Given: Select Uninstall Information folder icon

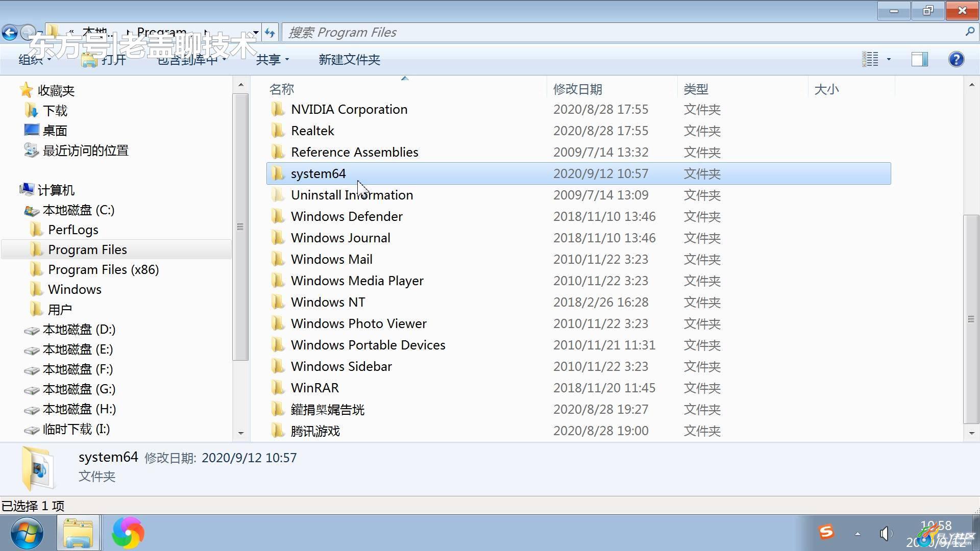Looking at the screenshot, I should pyautogui.click(x=278, y=195).
